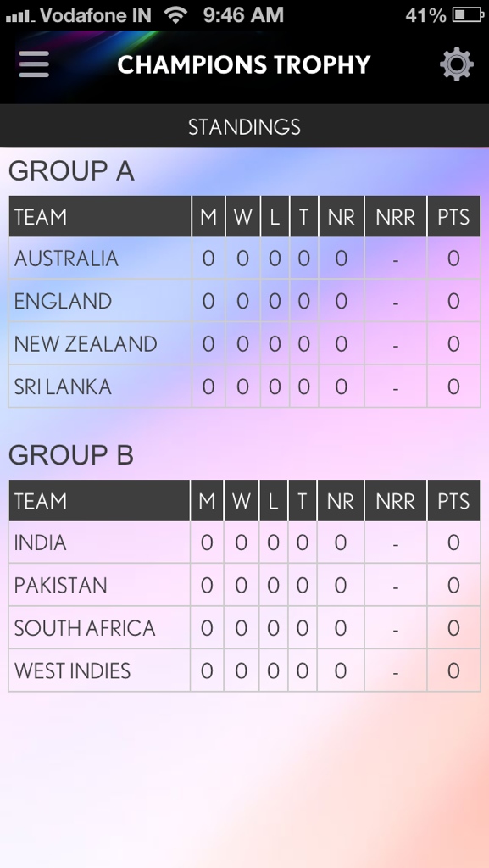
Task: Select the STANDINGS tab header
Action: coord(244,127)
